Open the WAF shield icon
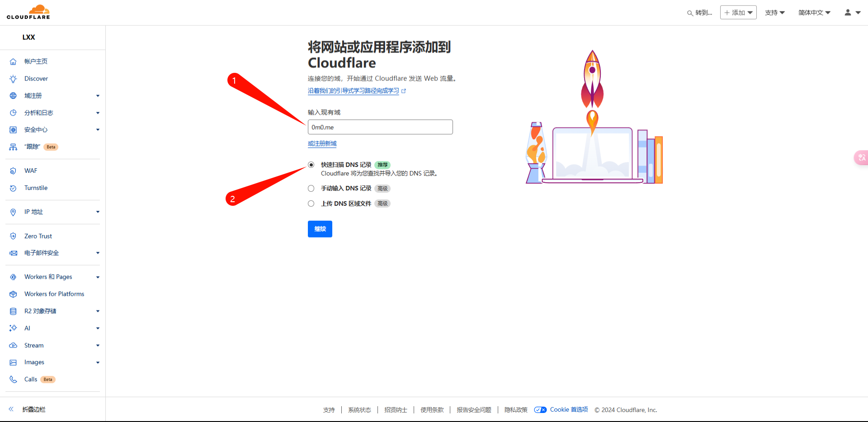868x422 pixels. [x=13, y=171]
